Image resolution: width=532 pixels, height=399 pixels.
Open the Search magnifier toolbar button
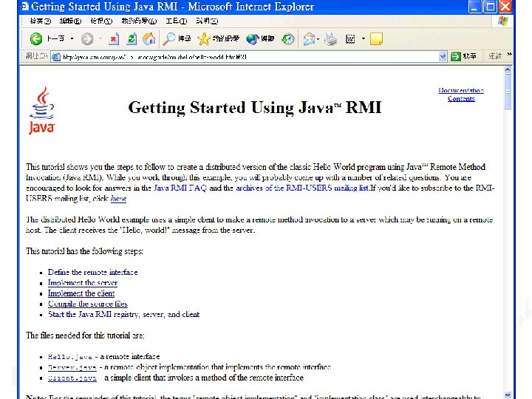coord(177,39)
